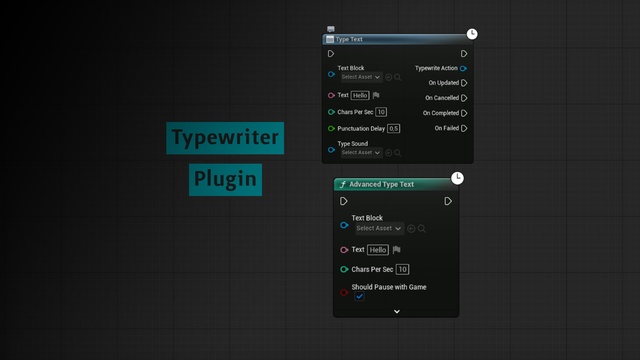Click the clock icon on Advanced Type Text node
The image size is (640, 360).
[457, 178]
